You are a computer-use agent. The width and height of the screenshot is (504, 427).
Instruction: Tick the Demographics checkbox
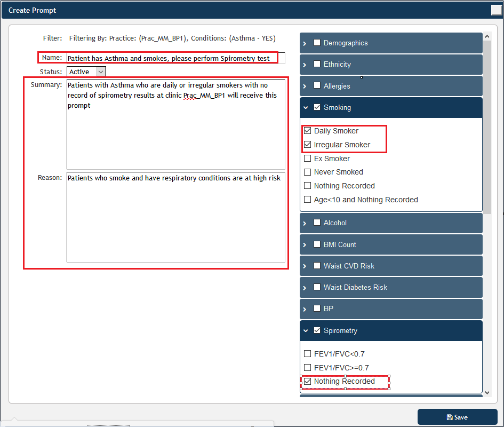pos(317,43)
